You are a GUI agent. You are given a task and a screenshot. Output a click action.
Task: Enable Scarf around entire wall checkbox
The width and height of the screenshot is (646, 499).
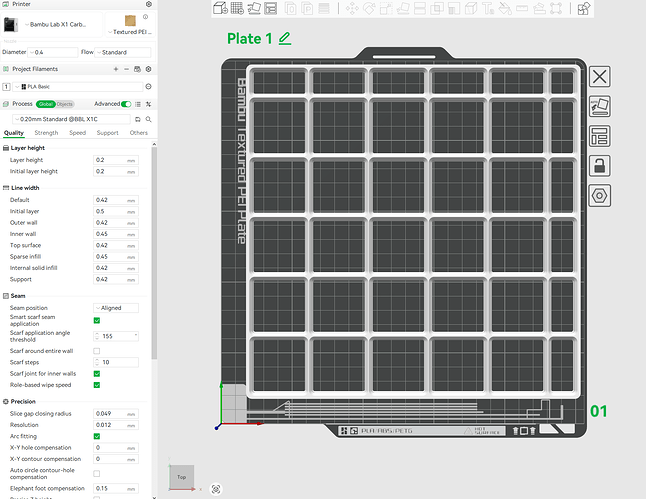pos(97,351)
